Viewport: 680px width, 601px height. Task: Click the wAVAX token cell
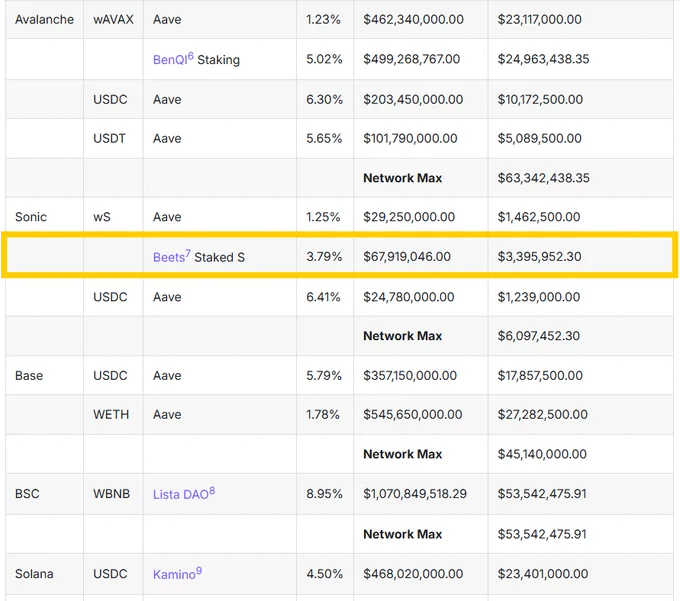pos(113,20)
